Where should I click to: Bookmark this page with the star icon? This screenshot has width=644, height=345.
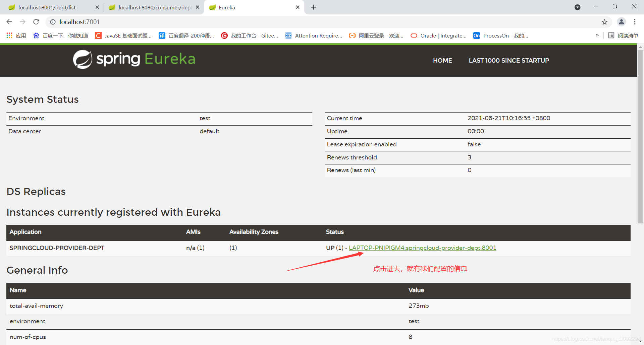604,22
